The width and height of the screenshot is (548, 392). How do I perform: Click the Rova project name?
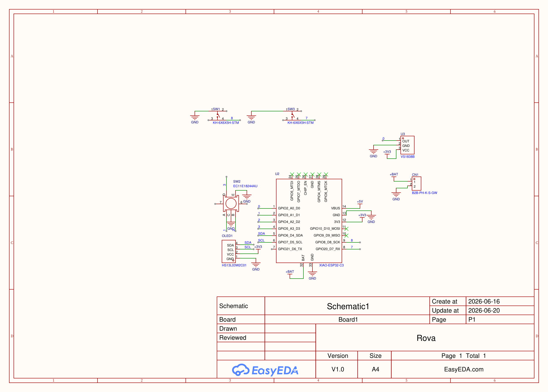coord(426,338)
